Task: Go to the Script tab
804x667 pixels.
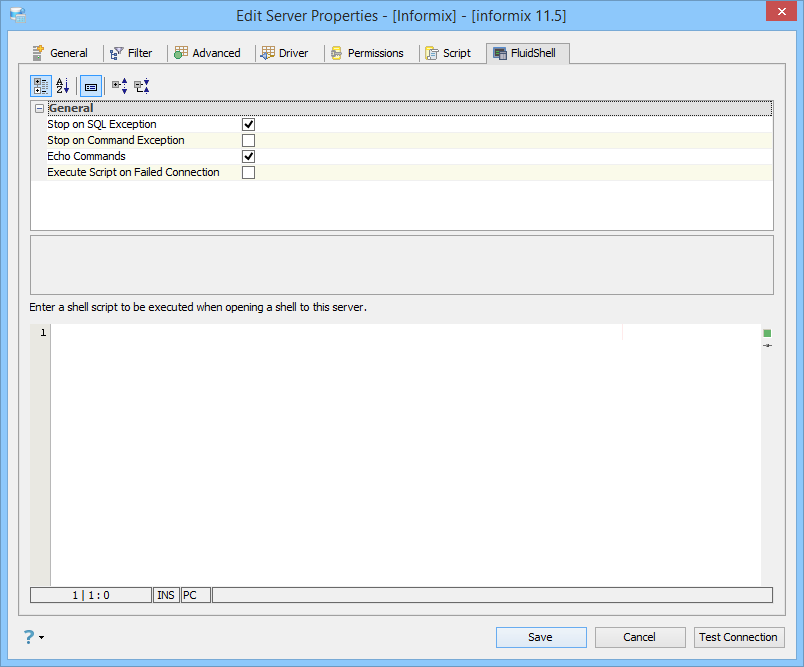Action: point(448,53)
